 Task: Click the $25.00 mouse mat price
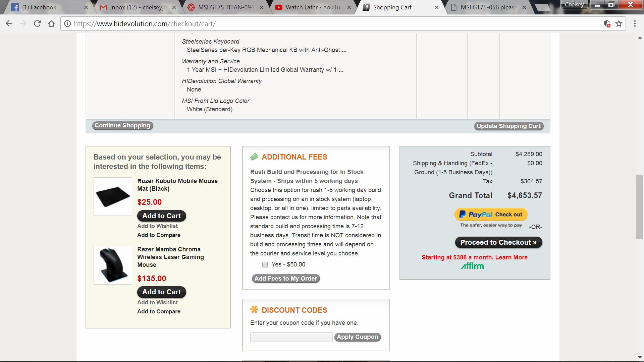point(150,202)
